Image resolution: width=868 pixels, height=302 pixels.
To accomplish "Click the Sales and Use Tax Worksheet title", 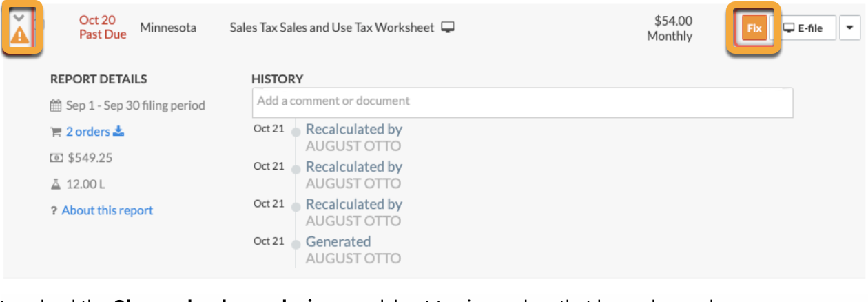I will (332, 28).
